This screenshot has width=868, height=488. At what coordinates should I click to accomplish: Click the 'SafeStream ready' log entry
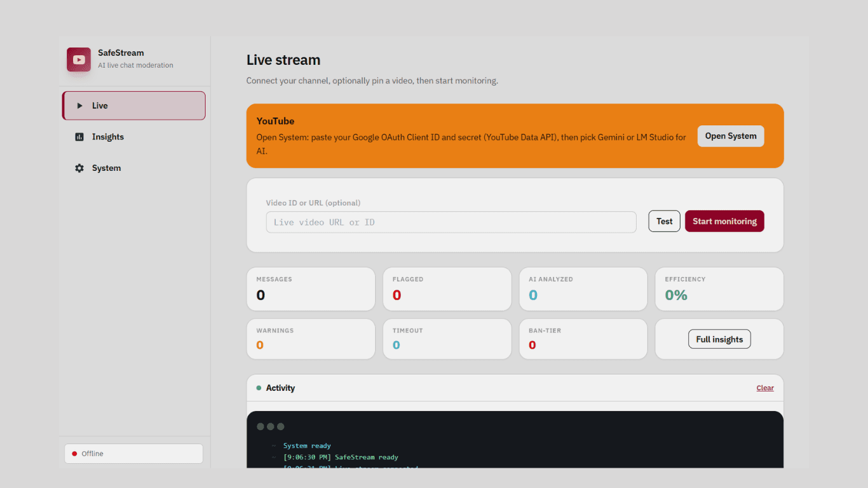341,457
